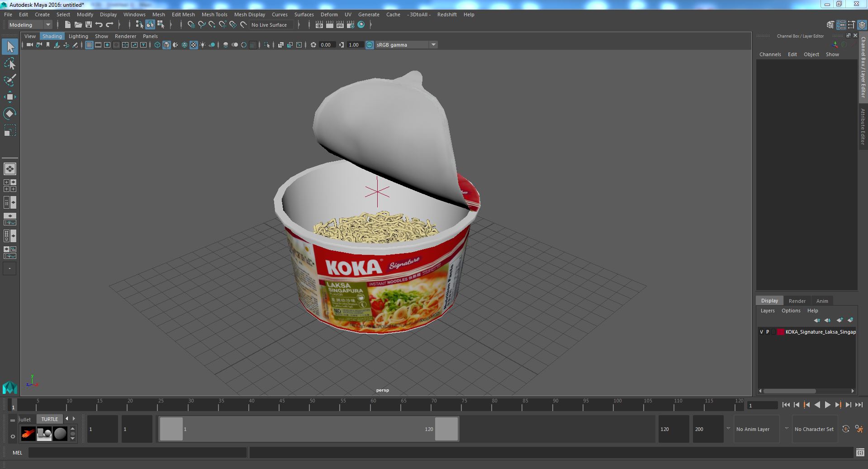The image size is (868, 469).
Task: Enable snap to points
Action: click(212, 24)
